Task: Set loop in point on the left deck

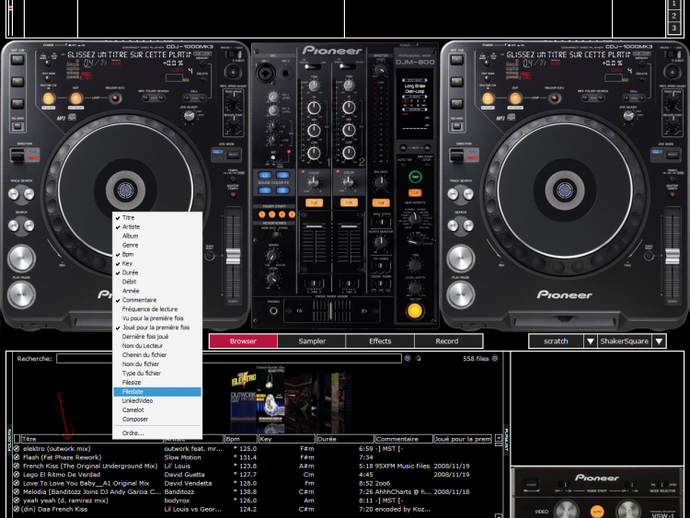Action: click(48, 99)
